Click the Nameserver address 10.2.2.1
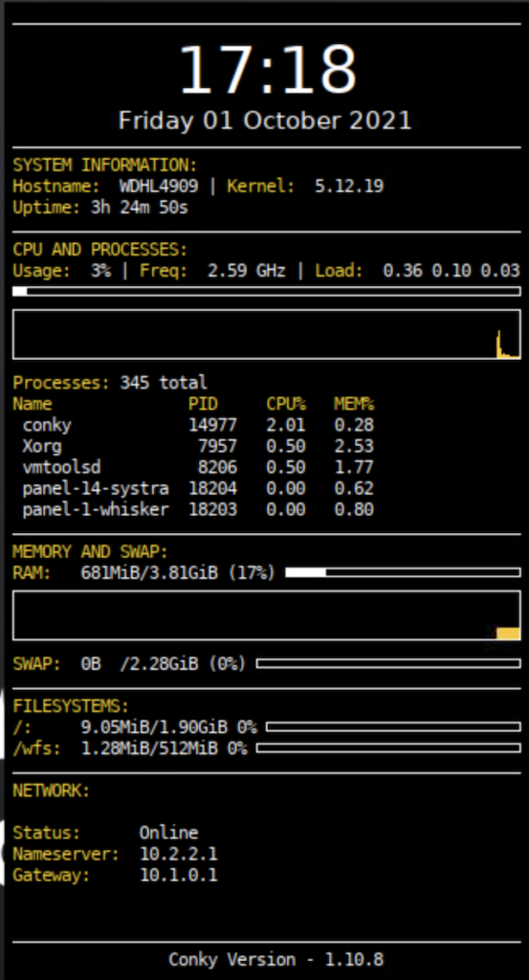 [179, 855]
